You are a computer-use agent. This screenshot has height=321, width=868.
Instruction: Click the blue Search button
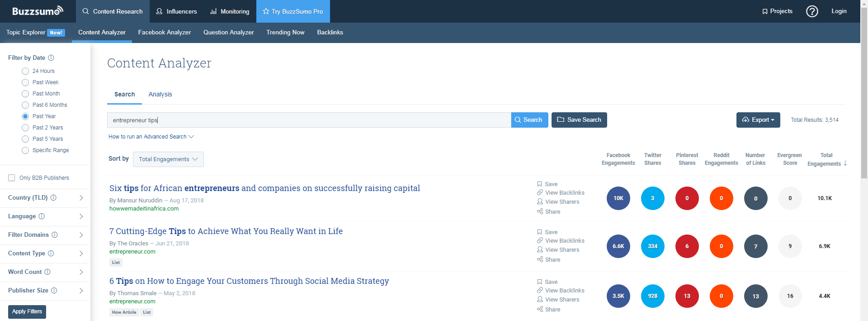click(530, 120)
